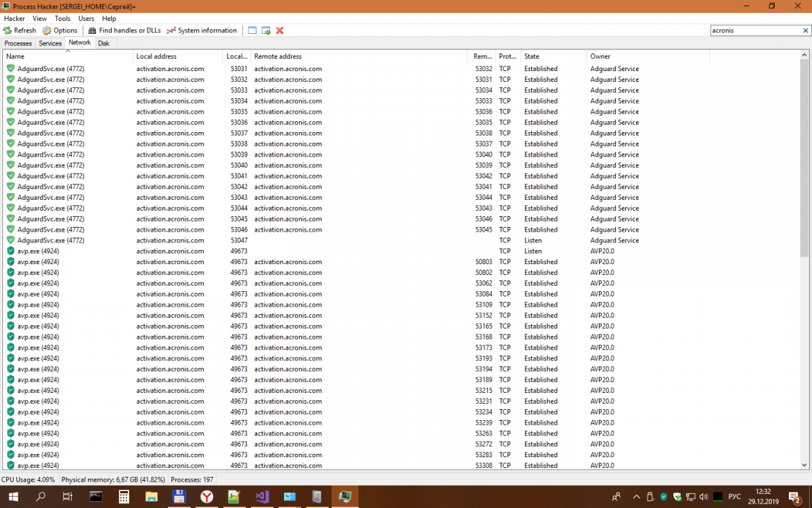Sort by the Owner column header

click(x=648, y=56)
